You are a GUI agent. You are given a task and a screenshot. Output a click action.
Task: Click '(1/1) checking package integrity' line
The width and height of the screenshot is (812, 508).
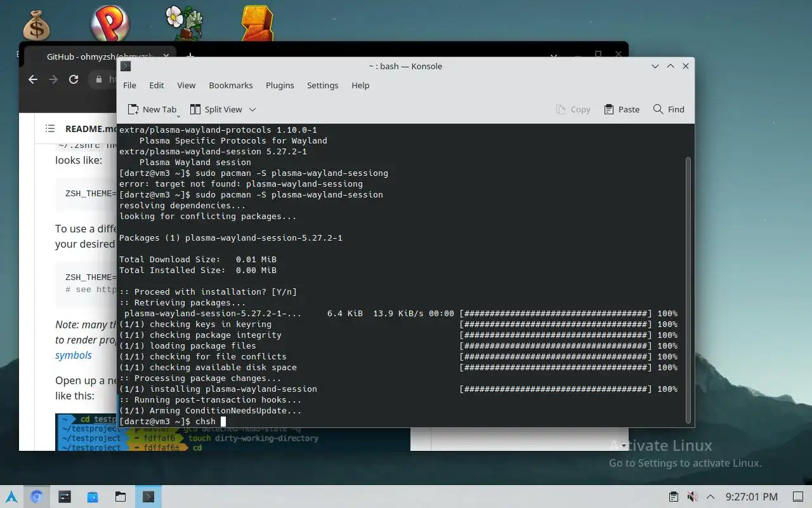coord(200,335)
